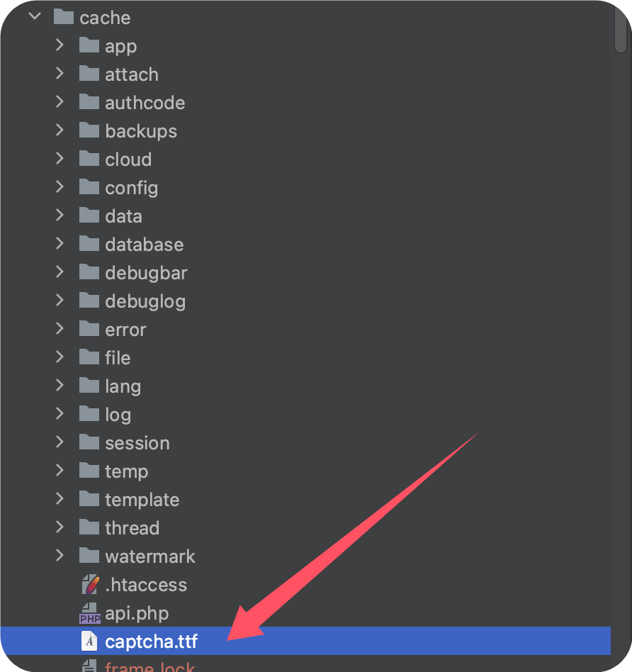Click the debugbar folder icon
This screenshot has height=672, width=632.
[89, 272]
